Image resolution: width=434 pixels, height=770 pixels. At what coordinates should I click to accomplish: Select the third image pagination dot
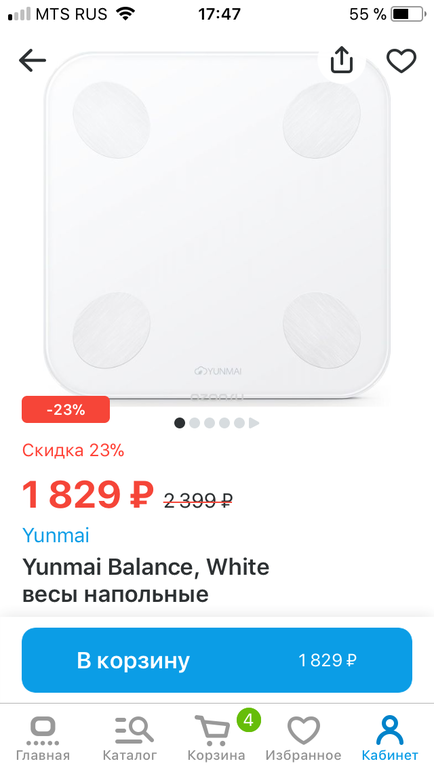pyautogui.click(x=210, y=423)
